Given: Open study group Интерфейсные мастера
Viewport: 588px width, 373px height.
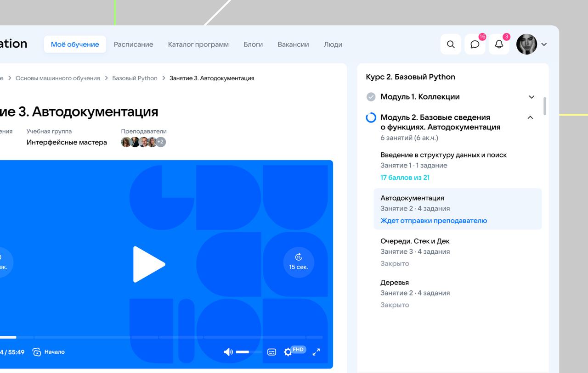Looking at the screenshot, I should pos(67,142).
